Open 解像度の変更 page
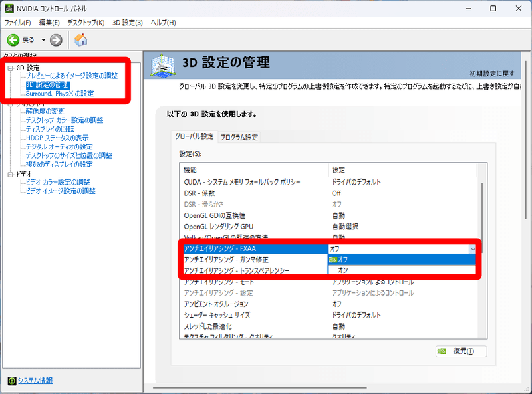Viewport: 532px width, 394px height. point(45,111)
